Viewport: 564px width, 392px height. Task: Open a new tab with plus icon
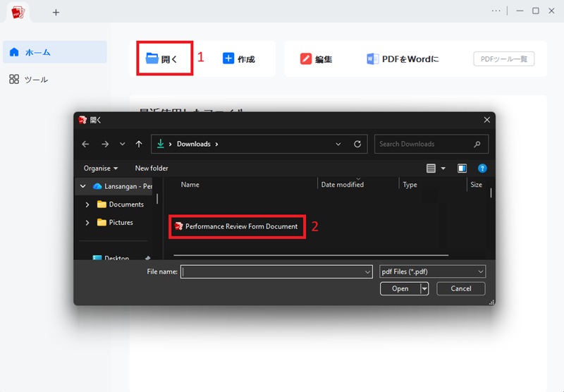[56, 13]
